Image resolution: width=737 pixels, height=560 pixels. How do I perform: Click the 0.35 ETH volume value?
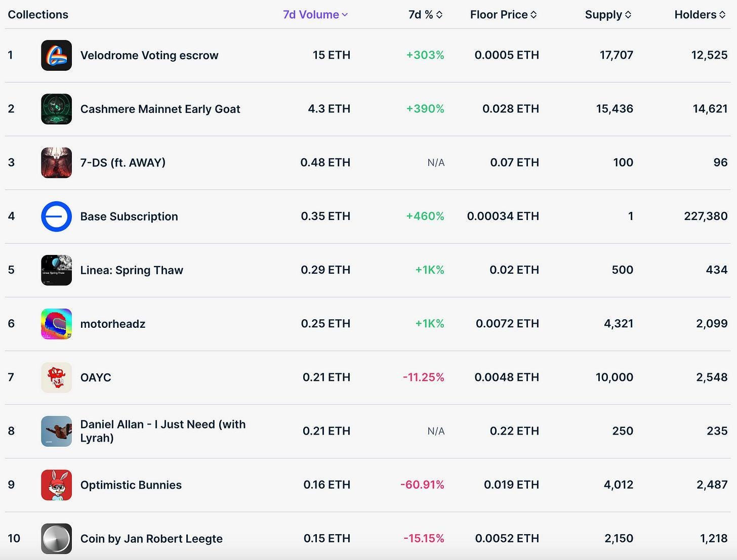point(325,216)
